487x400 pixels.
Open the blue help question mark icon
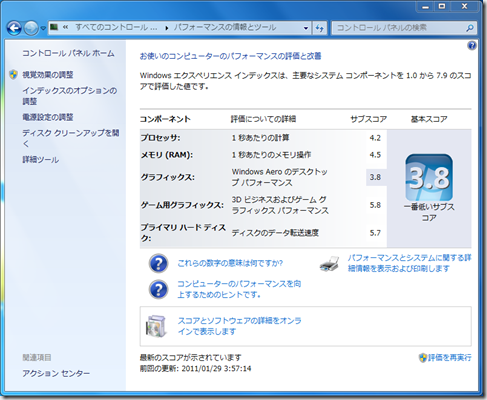[x=472, y=45]
